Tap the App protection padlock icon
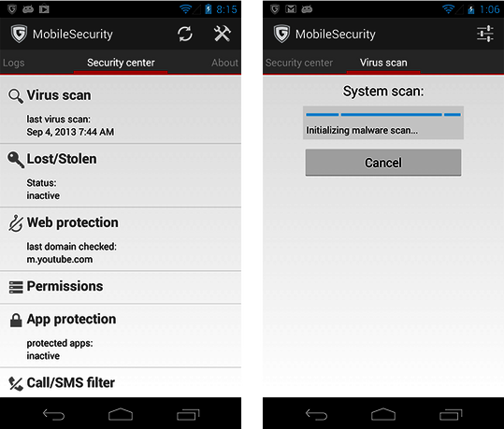 pyautogui.click(x=16, y=320)
